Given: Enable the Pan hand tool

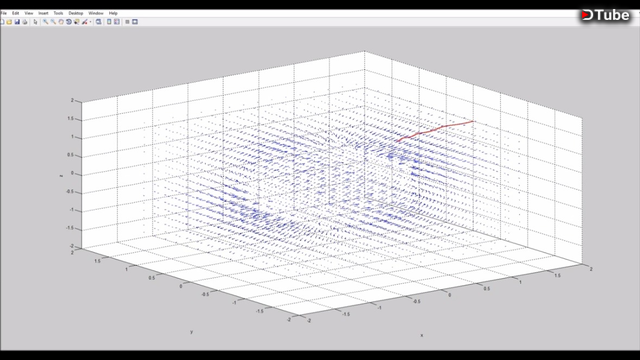Looking at the screenshot, I should pyautogui.click(x=61, y=22).
